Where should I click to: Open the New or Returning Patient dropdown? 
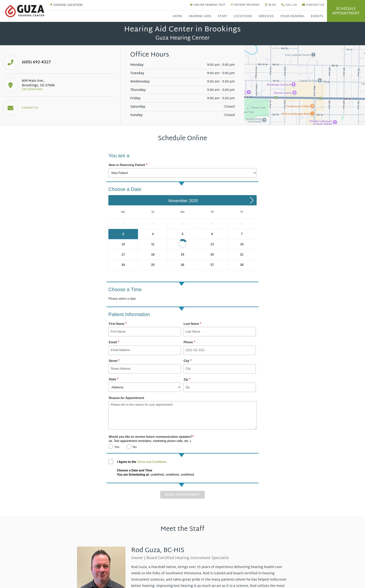pyautogui.click(x=182, y=173)
